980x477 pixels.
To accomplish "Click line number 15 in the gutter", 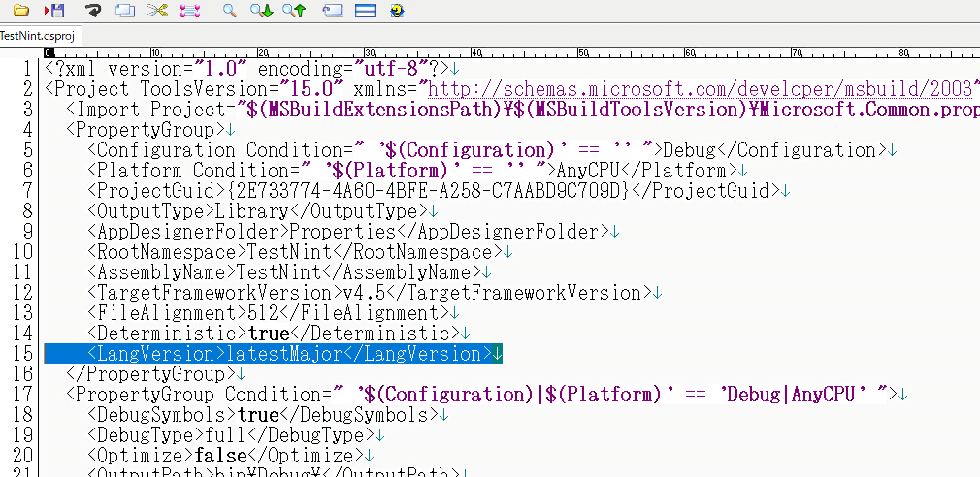I will tap(22, 353).
